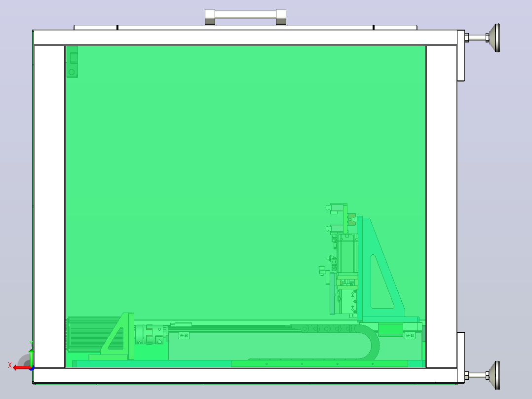Select the lower right foot mounting bracket

pyautogui.click(x=461, y=358)
